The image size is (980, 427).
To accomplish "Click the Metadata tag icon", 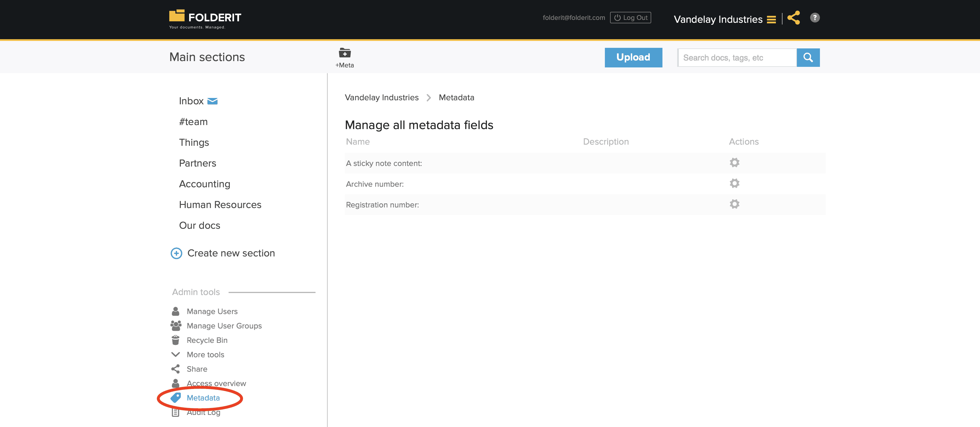I will click(x=175, y=398).
